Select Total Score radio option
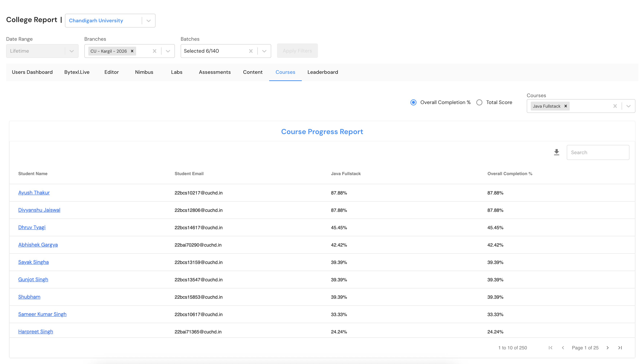Image resolution: width=643 pixels, height=364 pixels. 479,102
